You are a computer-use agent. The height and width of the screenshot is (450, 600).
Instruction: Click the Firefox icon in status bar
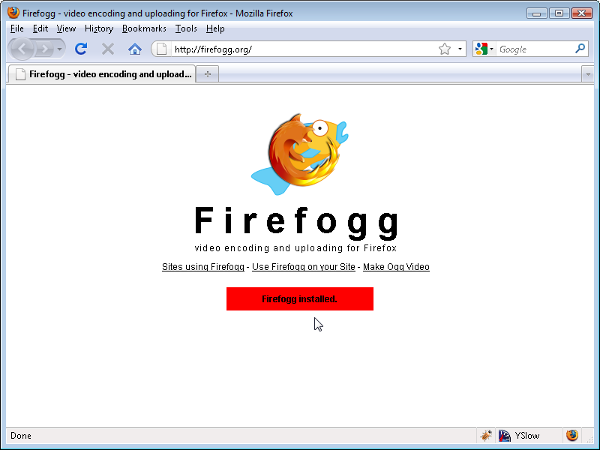point(572,435)
